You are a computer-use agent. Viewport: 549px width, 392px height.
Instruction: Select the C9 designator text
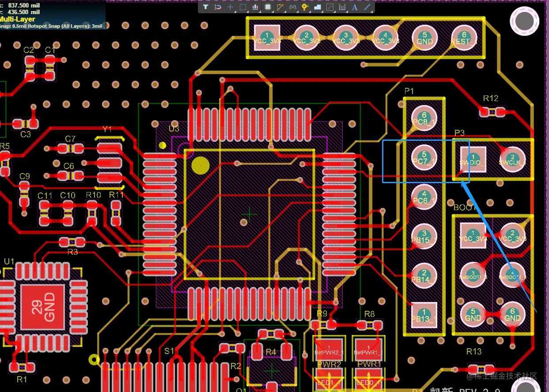25,177
